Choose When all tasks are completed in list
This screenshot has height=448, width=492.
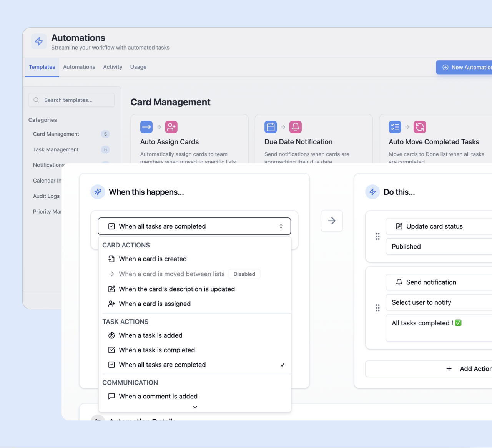(x=195, y=365)
